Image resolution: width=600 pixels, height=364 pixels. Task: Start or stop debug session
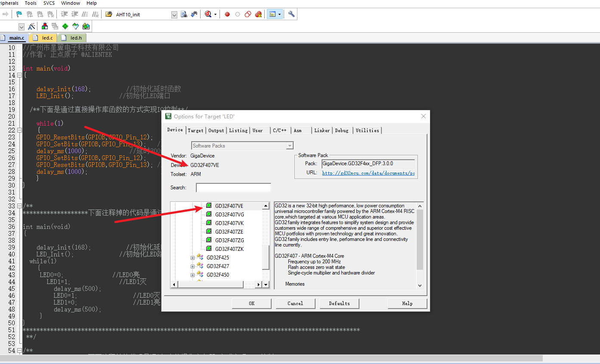pyautogui.click(x=208, y=14)
